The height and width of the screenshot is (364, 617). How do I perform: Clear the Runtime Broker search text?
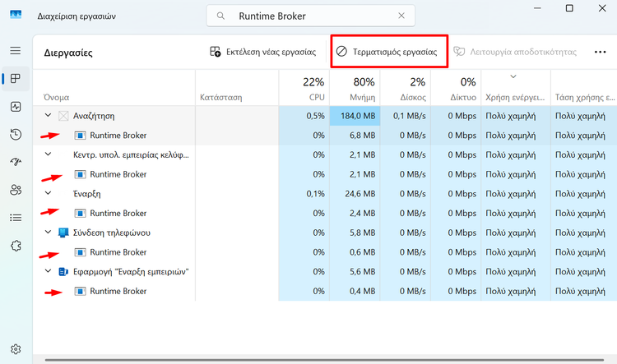[x=401, y=16]
